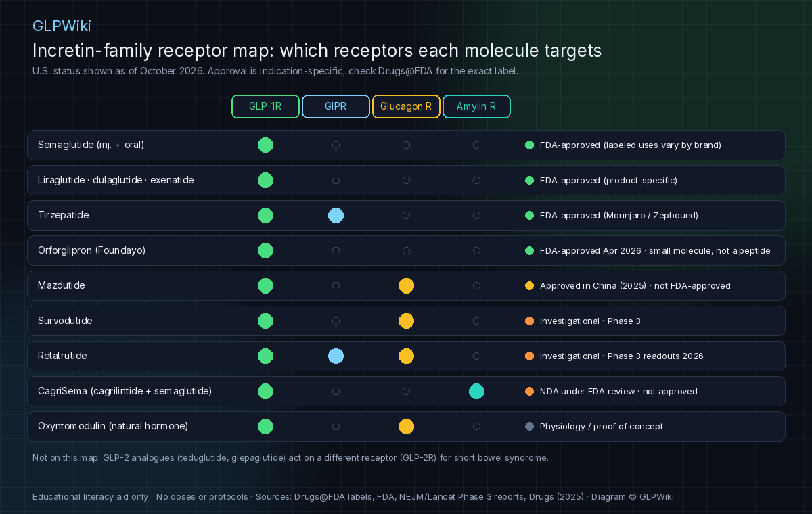This screenshot has width=812, height=514.
Task: Click Survodutide's green GLP-1R dot
Action: tap(265, 321)
